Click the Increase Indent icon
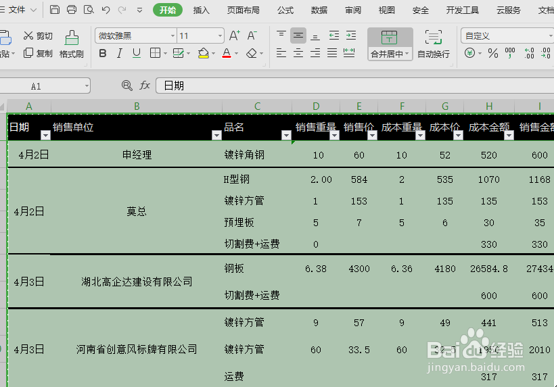The height and width of the screenshot is (387, 557). (x=351, y=35)
